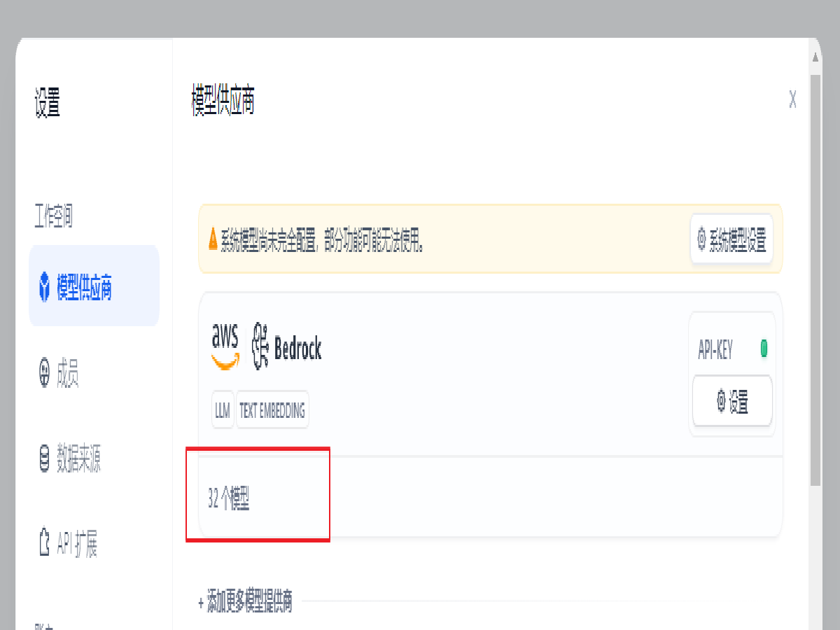Image resolution: width=840 pixels, height=630 pixels.
Task: Click the green API-KEY status indicator
Action: pyautogui.click(x=764, y=349)
